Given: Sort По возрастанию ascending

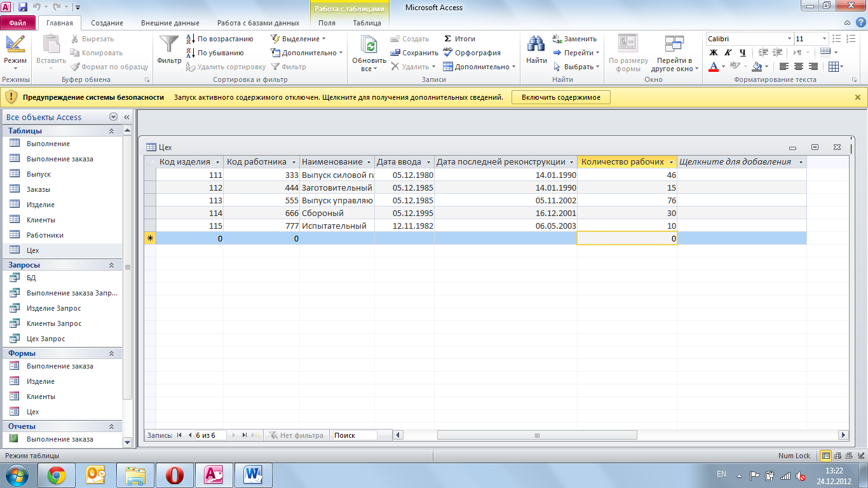Looking at the screenshot, I should tap(220, 39).
